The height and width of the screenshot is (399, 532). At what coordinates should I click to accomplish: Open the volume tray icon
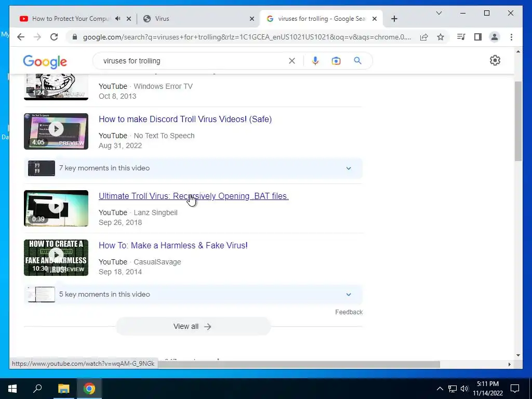464,389
